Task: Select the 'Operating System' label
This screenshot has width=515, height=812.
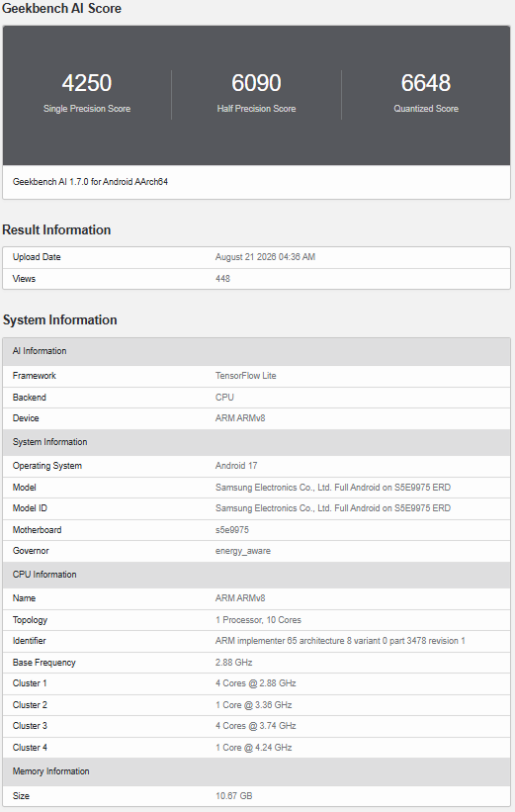Action: click(47, 466)
